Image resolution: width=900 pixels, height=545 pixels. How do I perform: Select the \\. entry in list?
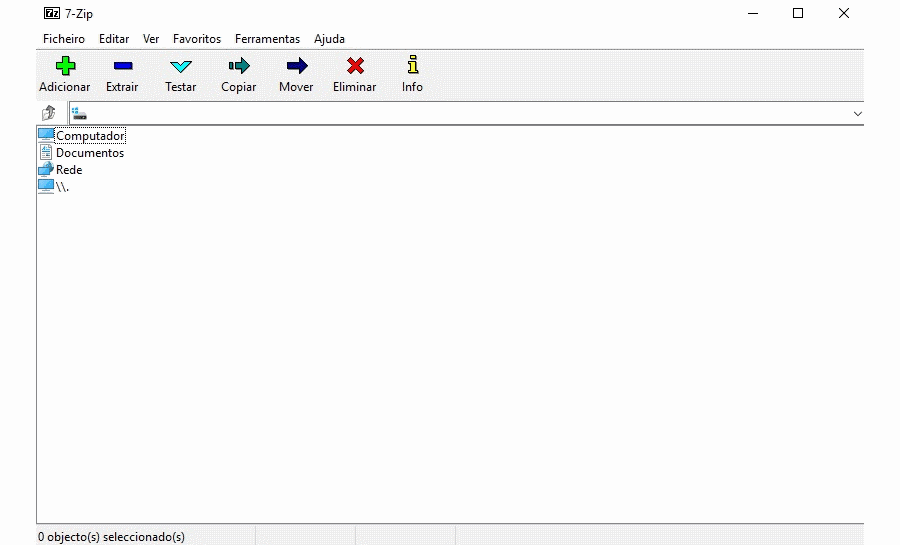(x=62, y=187)
